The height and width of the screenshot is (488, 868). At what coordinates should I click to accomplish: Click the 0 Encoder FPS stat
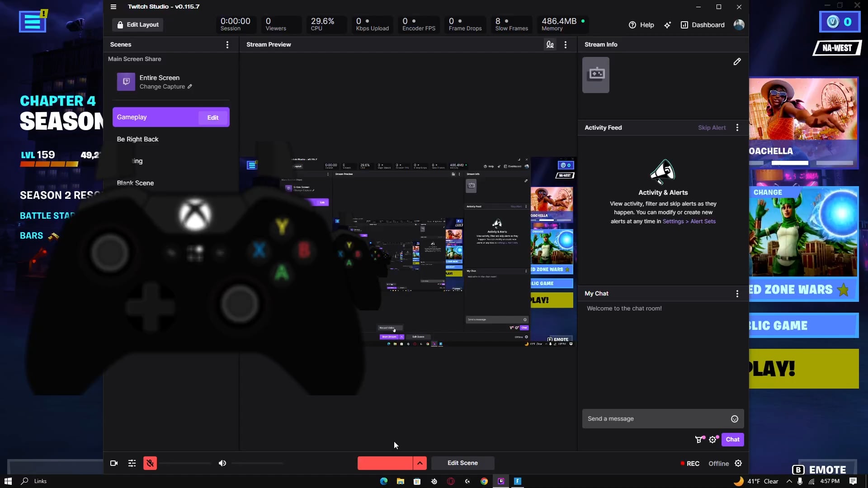419,24
